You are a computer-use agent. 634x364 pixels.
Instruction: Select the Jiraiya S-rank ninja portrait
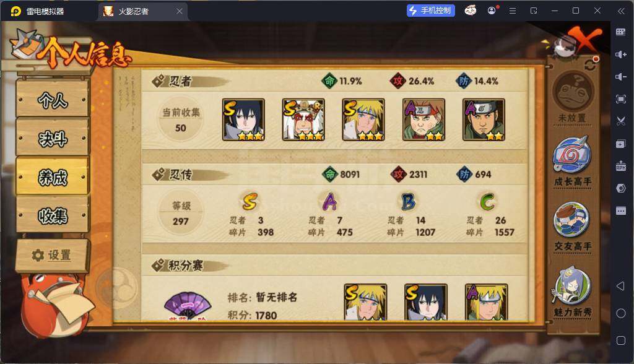click(303, 119)
